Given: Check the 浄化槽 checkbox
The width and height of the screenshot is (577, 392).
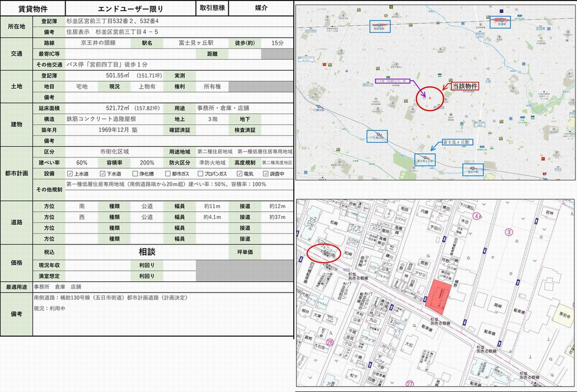Looking at the screenshot, I should click(135, 174).
